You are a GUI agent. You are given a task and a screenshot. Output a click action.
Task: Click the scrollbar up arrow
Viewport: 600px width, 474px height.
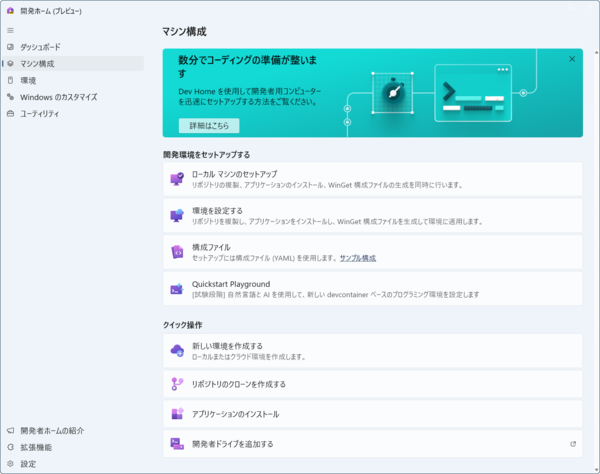click(596, 52)
